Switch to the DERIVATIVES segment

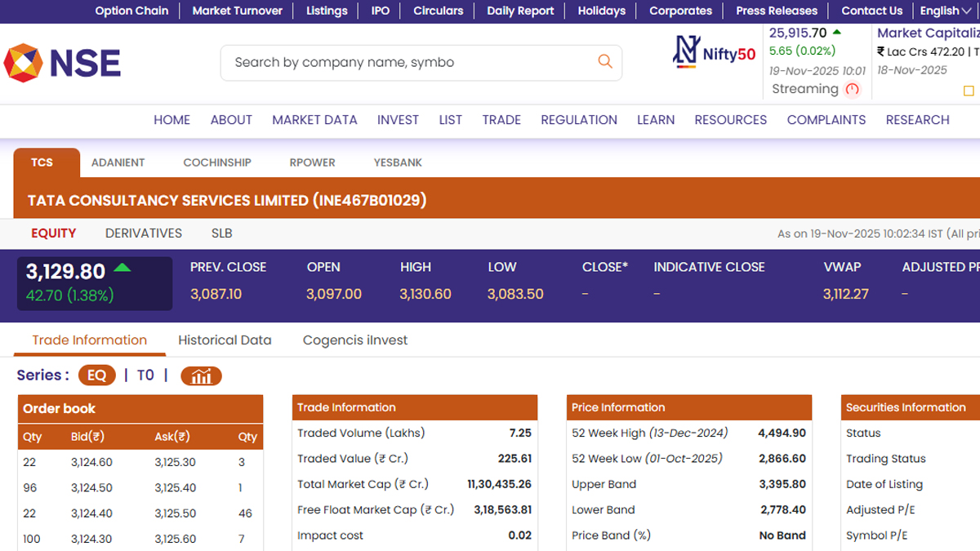(x=144, y=233)
